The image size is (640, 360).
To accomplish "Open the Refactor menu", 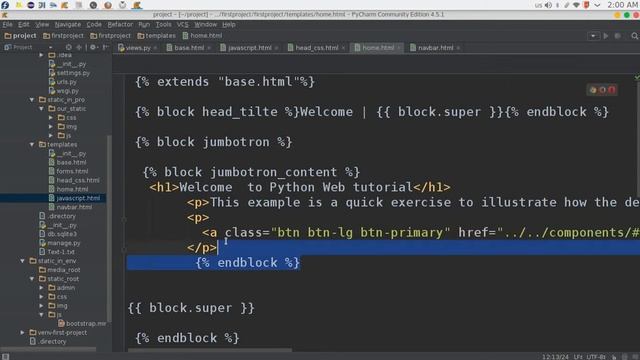I will pyautogui.click(x=120, y=24).
